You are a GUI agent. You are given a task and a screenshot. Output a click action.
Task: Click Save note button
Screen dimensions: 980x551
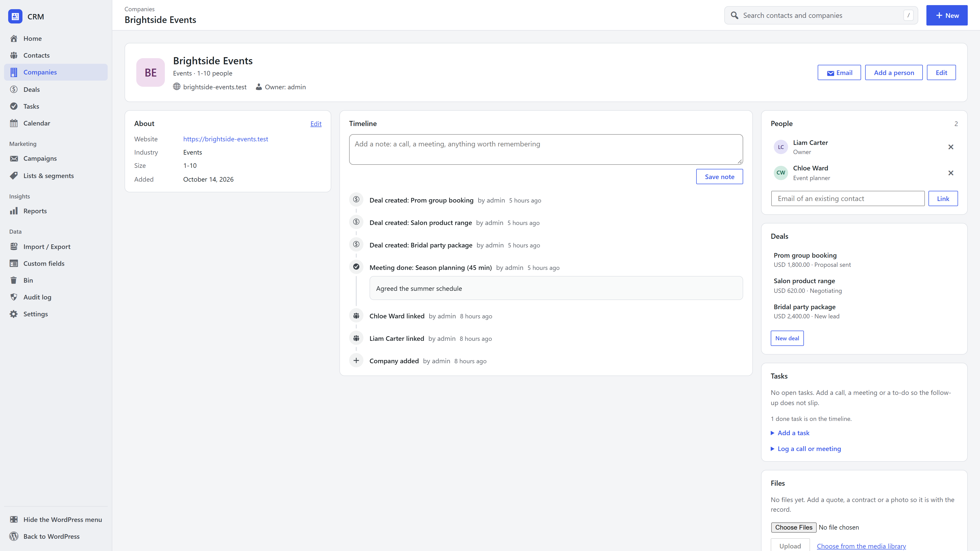tap(719, 177)
